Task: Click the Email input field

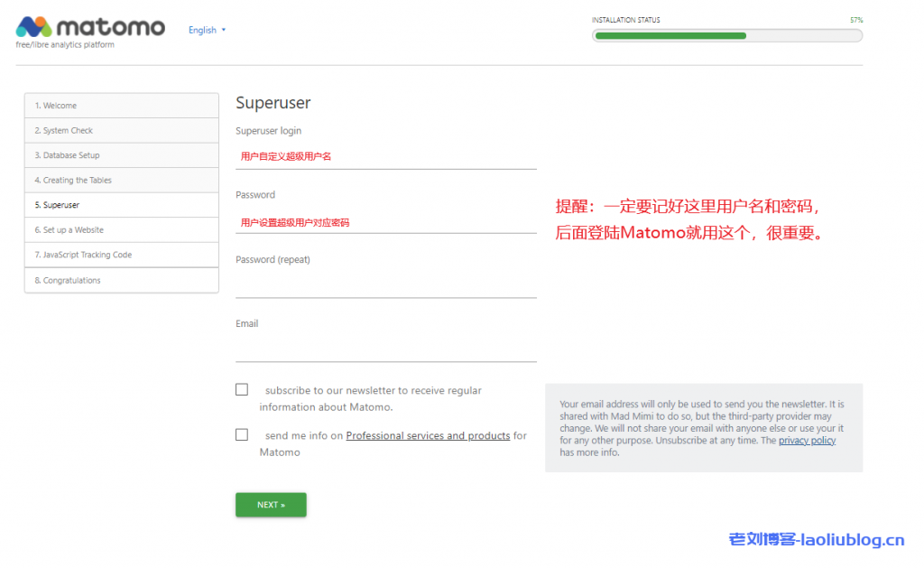Action: pyautogui.click(x=385, y=349)
